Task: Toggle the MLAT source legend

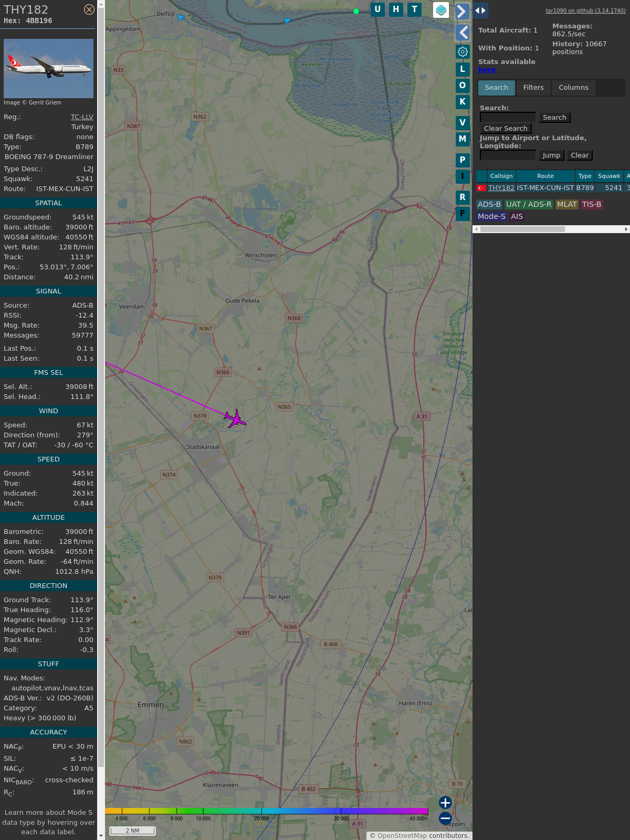Action: click(x=567, y=205)
